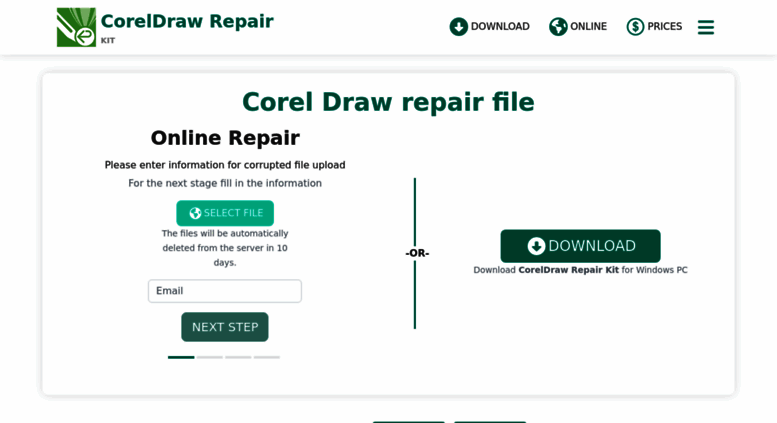Click the globe icon in SELECT FILE button

(x=195, y=213)
